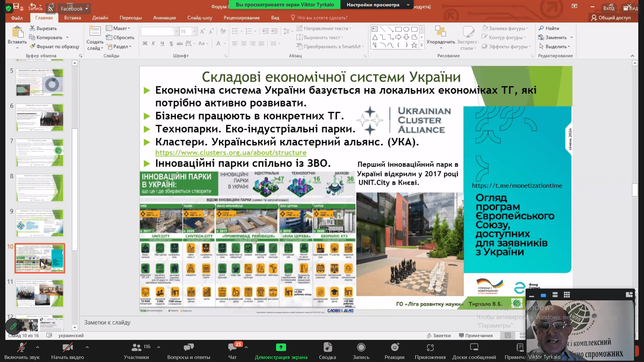Toggle bulleted list formatting
This screenshot has width=644, height=362.
tap(235, 31)
